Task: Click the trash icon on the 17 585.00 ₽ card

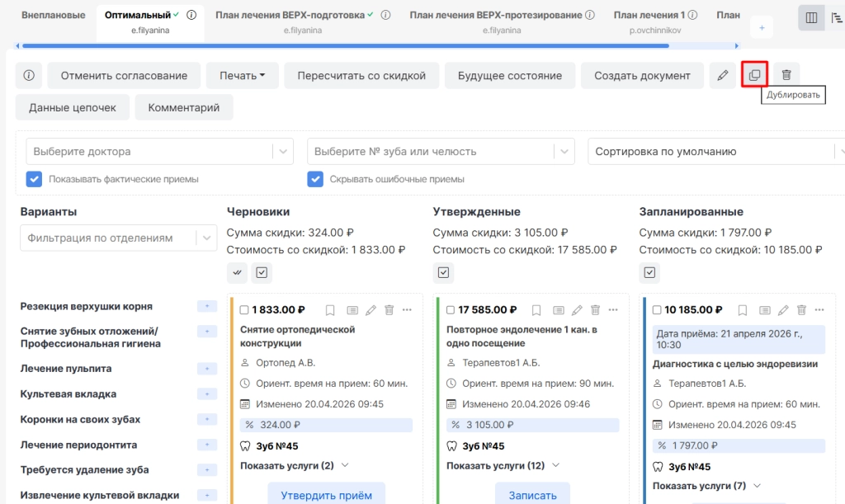Action: (x=595, y=310)
